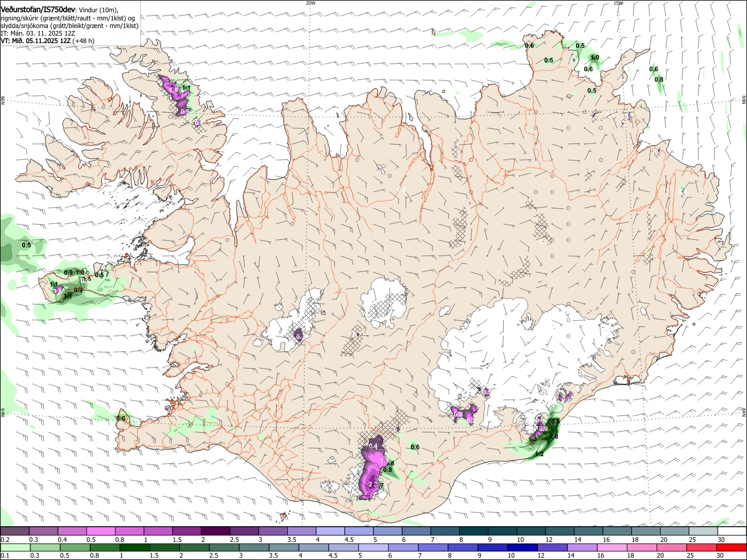
Task: Click the '(+48 h)' forecast offset text
Action: [x=83, y=41]
